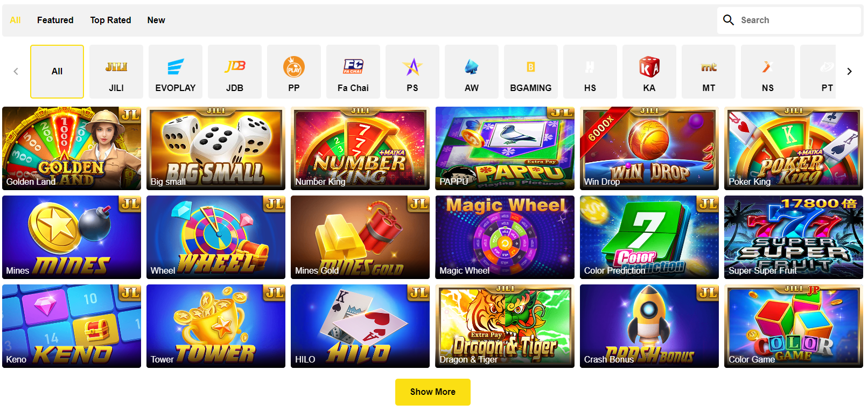Go to previous providers with left arrow

tap(16, 71)
